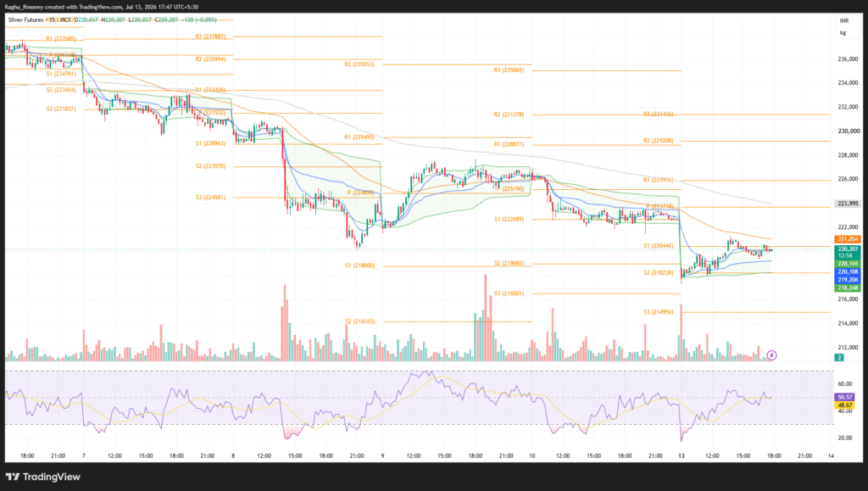Click the R2 (229208) pivot label
Screen dimensions: 868x491
click(658, 141)
